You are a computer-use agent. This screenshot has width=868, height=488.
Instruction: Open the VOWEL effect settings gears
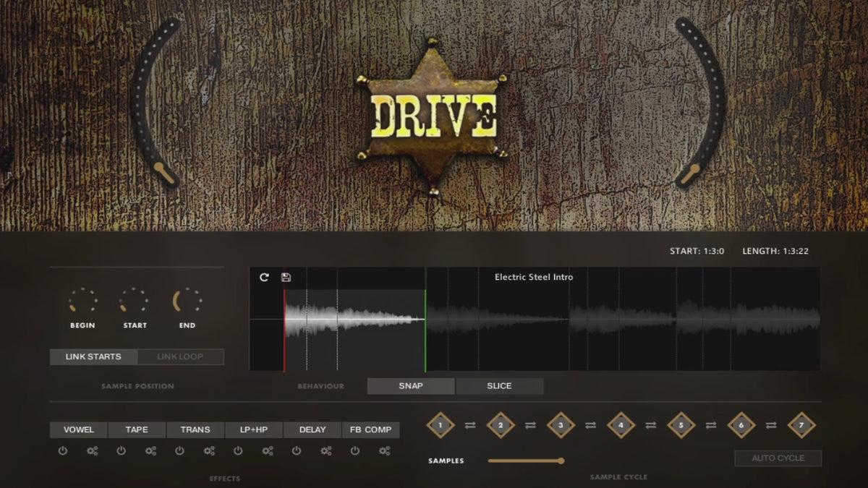click(92, 451)
